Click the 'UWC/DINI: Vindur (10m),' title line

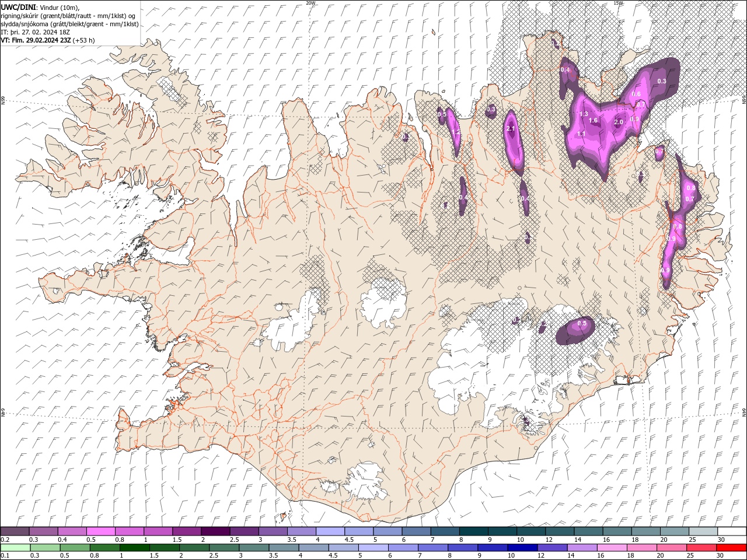point(40,6)
